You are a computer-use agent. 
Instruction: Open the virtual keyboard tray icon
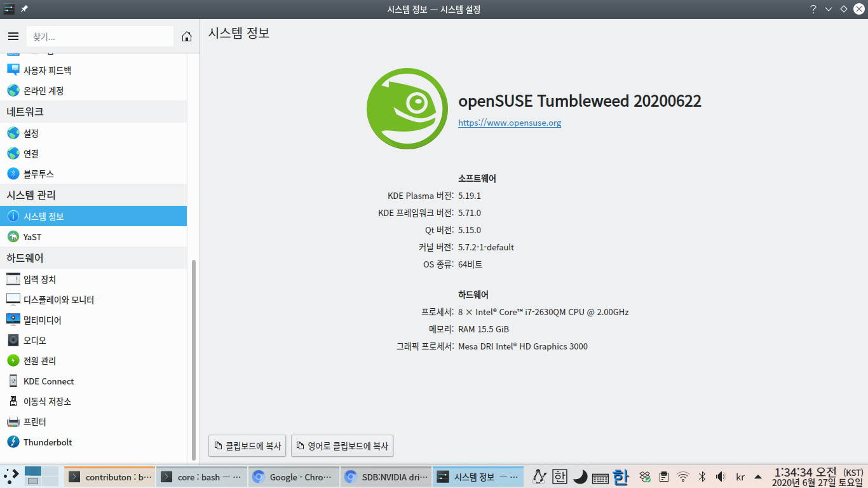pos(600,477)
